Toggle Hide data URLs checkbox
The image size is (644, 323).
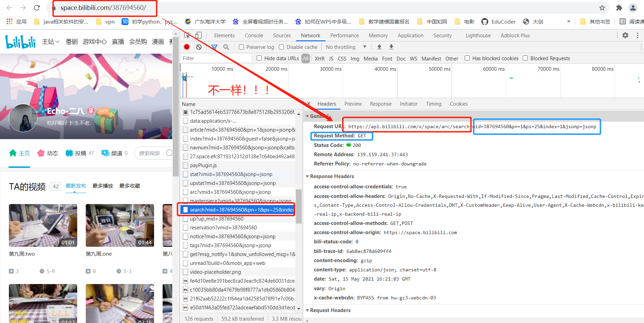[259, 58]
